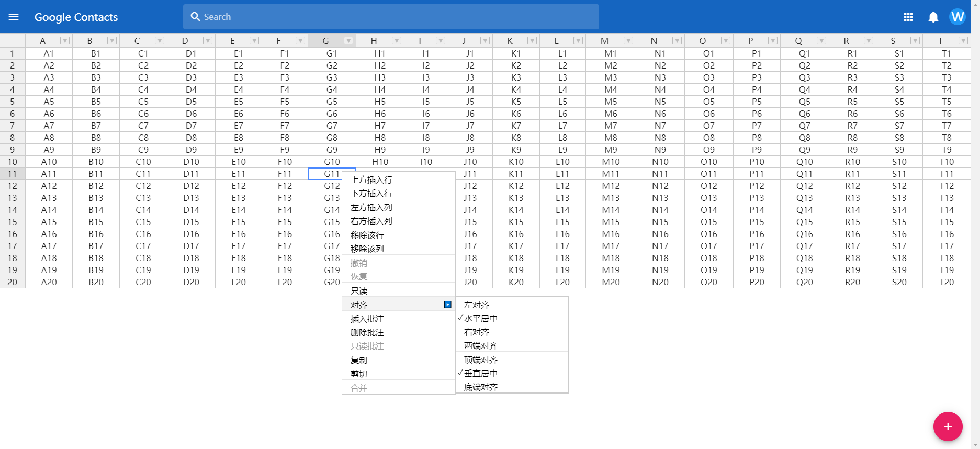Open column D dropdown arrow
This screenshot has width=980, height=449.
coord(208,41)
